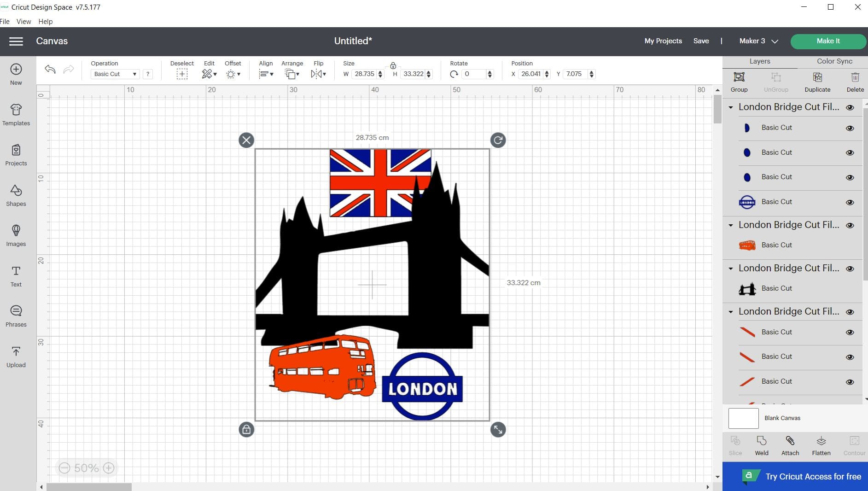Weld the selected layers
Screen dimensions: 868x491
(762, 446)
